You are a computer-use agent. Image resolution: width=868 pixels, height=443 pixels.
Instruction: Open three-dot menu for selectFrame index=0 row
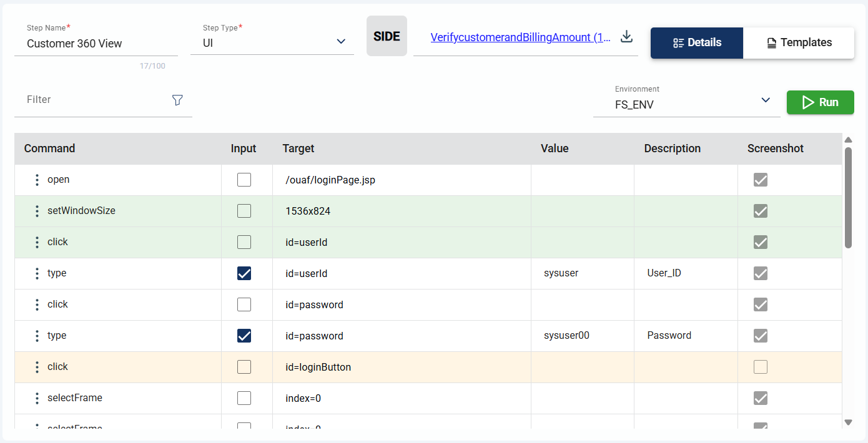coord(37,399)
